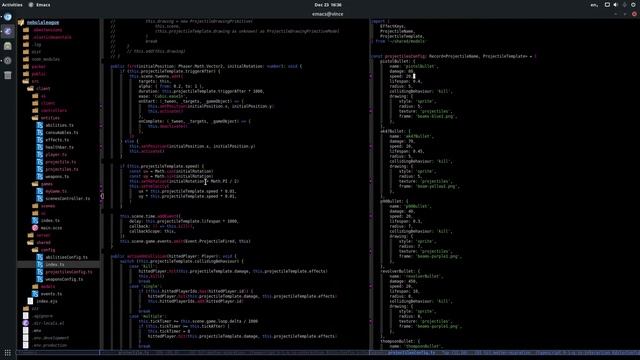Open projectile.ts file
Screen dimensions: 640x360
tap(60, 162)
